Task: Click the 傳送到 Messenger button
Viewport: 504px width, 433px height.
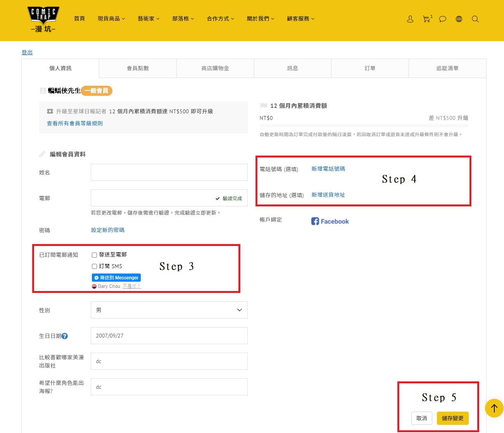Action: pos(116,278)
